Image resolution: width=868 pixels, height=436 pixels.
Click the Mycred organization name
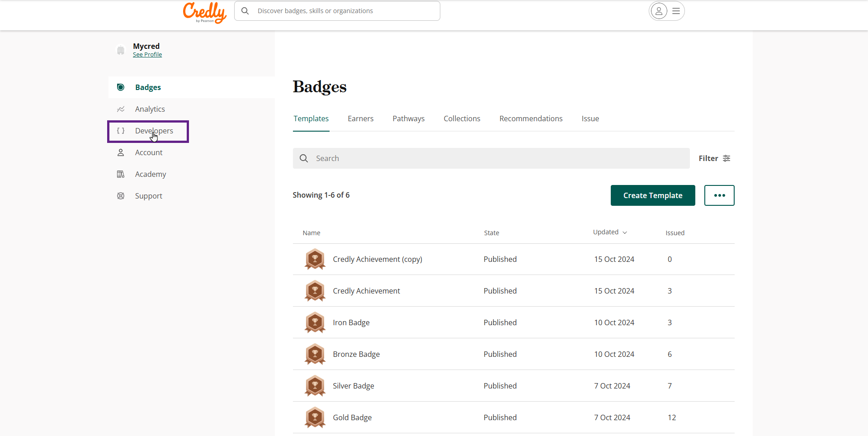click(x=146, y=46)
